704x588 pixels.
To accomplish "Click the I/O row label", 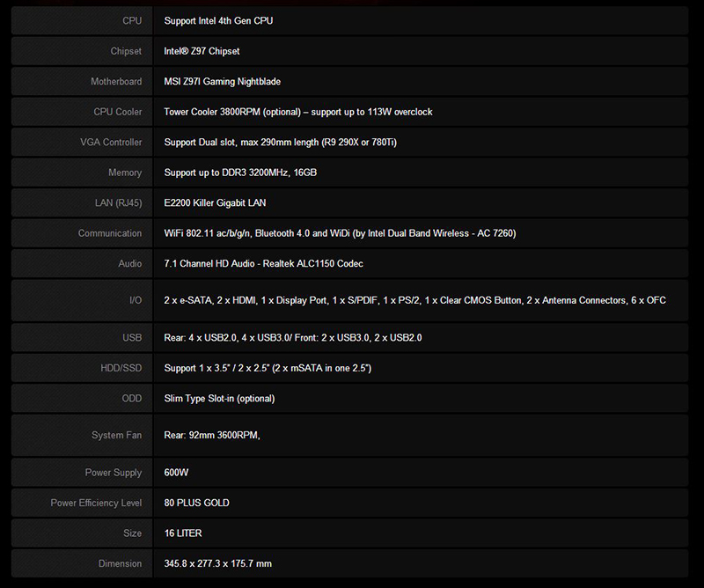I will (x=136, y=300).
